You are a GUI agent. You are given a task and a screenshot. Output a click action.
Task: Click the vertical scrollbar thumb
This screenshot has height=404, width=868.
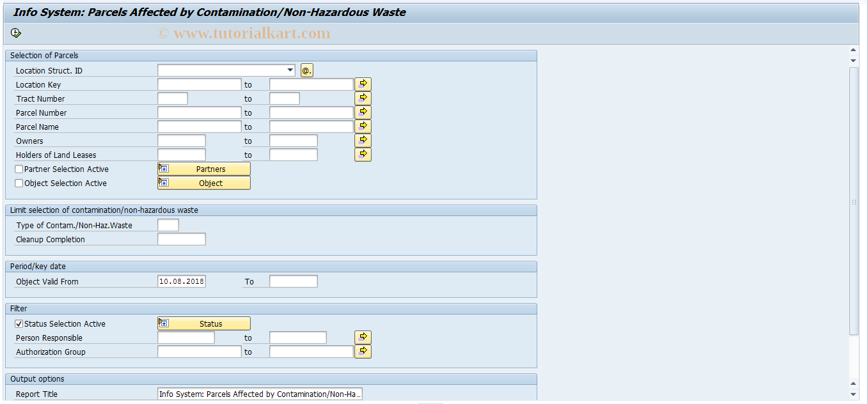pyautogui.click(x=853, y=201)
